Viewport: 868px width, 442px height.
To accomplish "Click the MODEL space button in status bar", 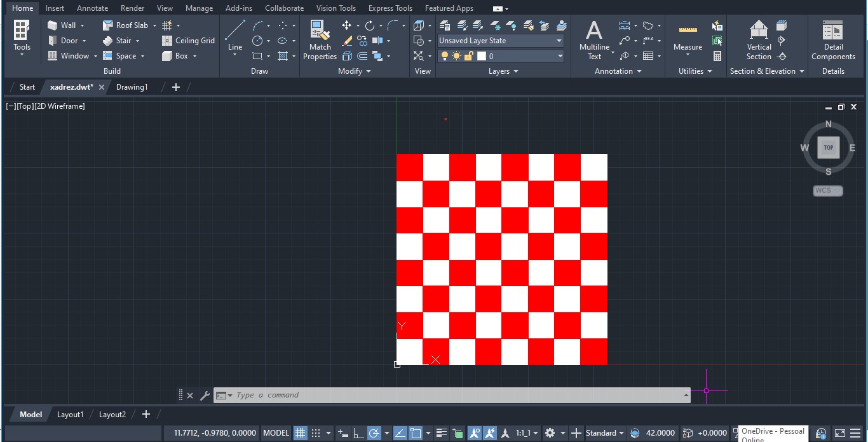I will pyautogui.click(x=276, y=433).
